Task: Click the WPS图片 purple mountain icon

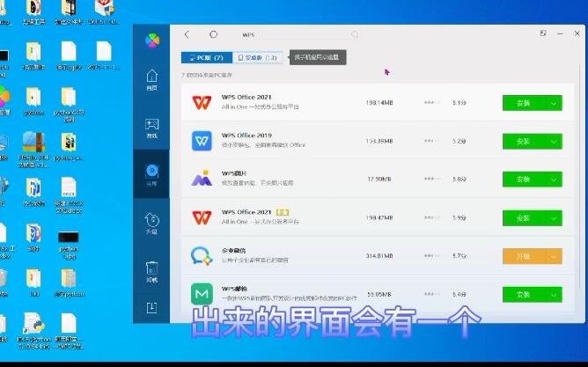Action: [x=202, y=179]
